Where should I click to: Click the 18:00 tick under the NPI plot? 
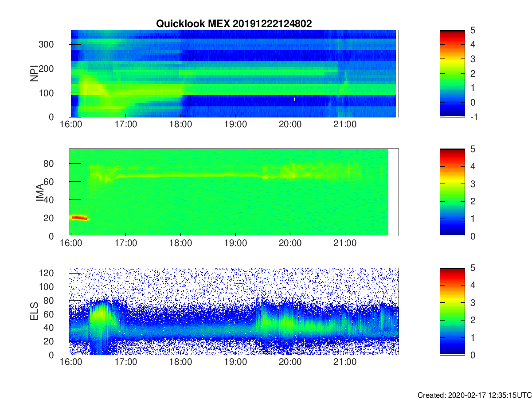click(x=181, y=125)
